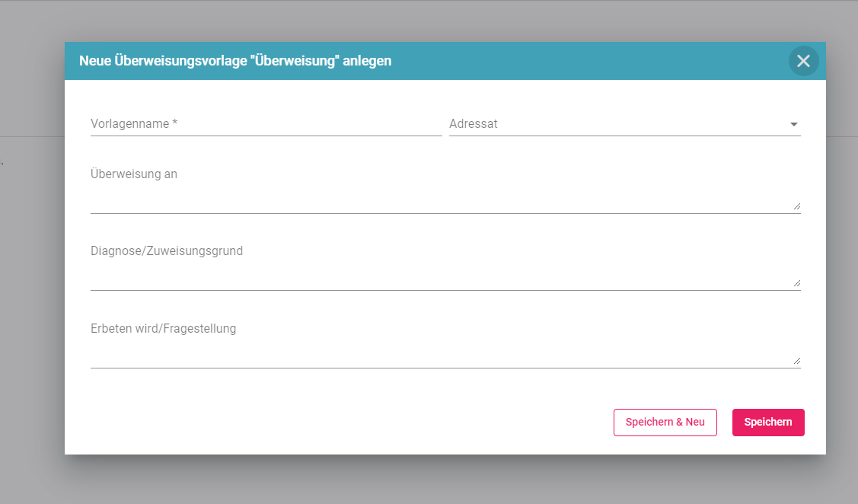Click the Erbeten wird/Fragestellung label text
858x504 pixels.
point(163,328)
